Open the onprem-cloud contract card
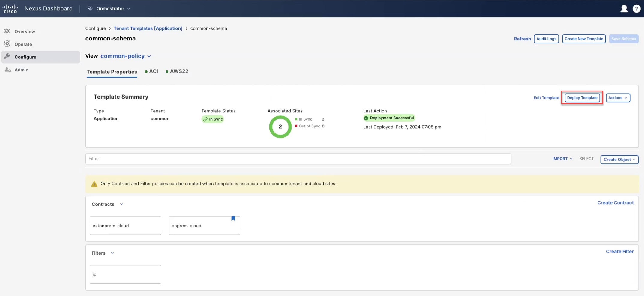644x296 pixels. 204,226
